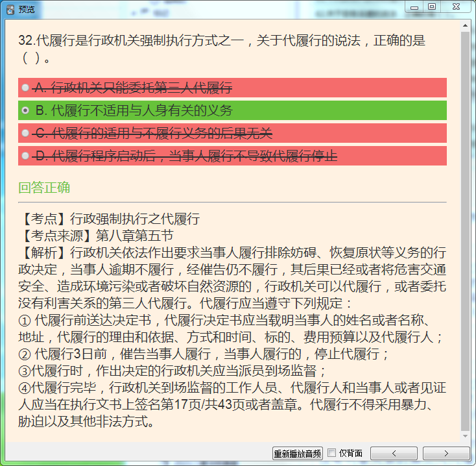Click the question 32 title text
Screen dimensions: 476x466
[222, 49]
